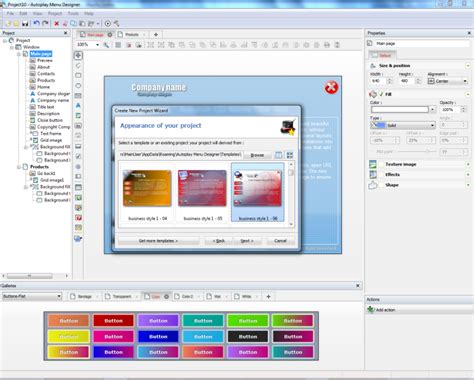Click the Texture image section icon

(373, 164)
